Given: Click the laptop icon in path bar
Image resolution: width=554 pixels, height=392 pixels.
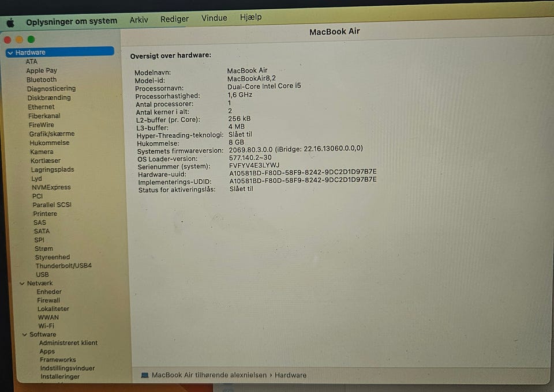Looking at the screenshot, I should pyautogui.click(x=144, y=375).
